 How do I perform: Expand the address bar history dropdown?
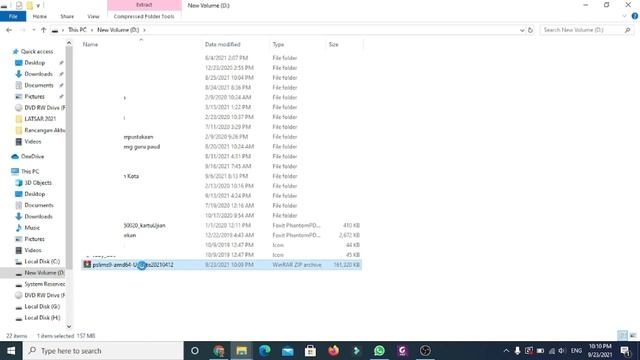[522, 30]
